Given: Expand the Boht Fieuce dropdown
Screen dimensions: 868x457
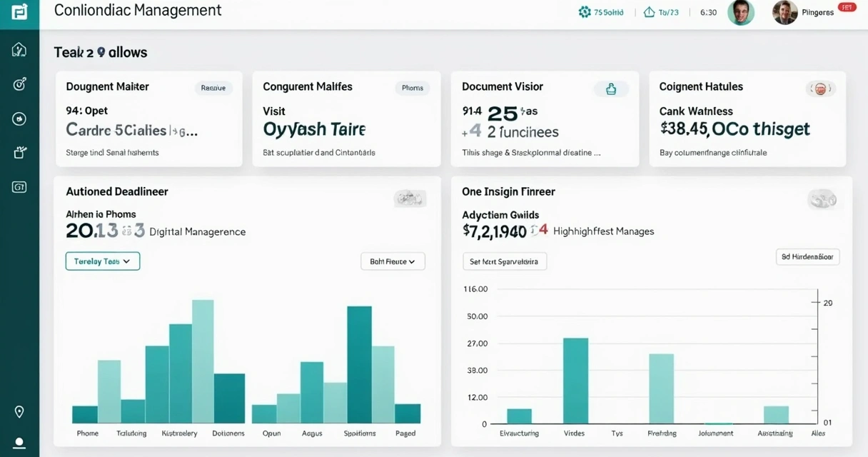Looking at the screenshot, I should (393, 261).
